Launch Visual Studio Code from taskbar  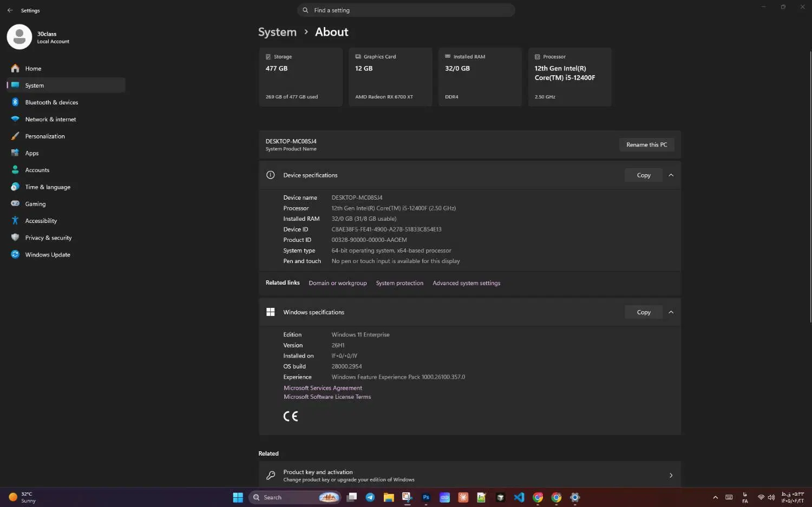(519, 497)
